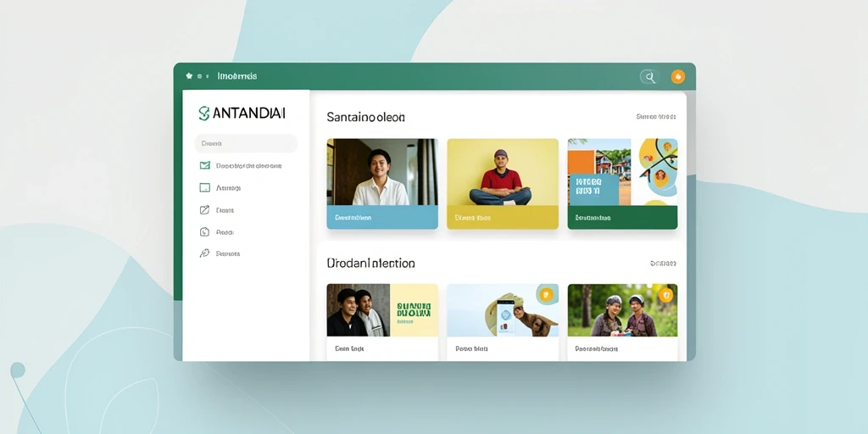Open the collage card with houses and abstract shapes
The width and height of the screenshot is (868, 434).
(623, 172)
